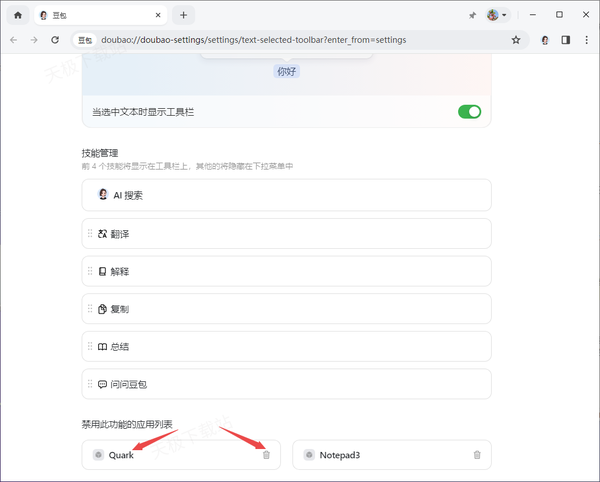Open a new tab with plus button
This screenshot has height=482, width=600.
point(183,15)
